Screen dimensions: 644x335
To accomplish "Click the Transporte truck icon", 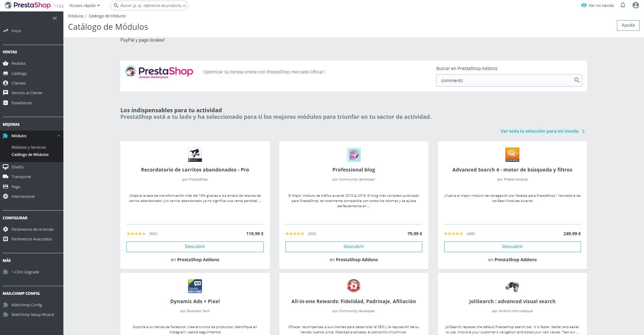I will point(6,177).
